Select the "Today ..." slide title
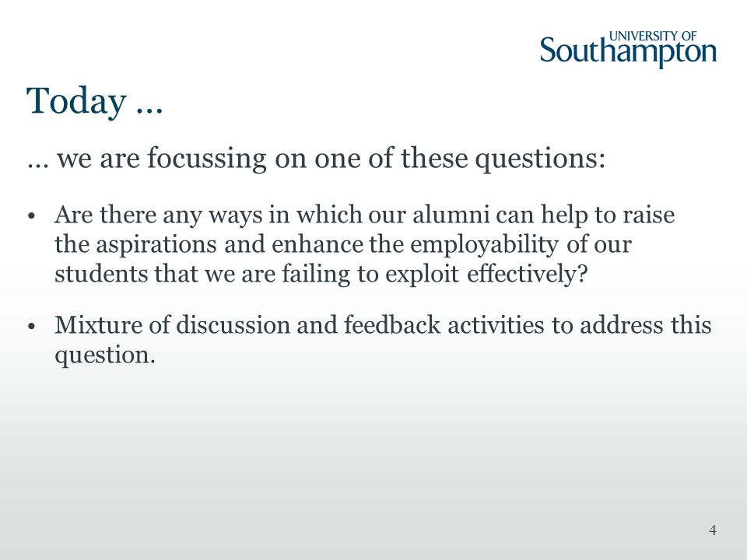The width and height of the screenshot is (747, 560). 95,101
